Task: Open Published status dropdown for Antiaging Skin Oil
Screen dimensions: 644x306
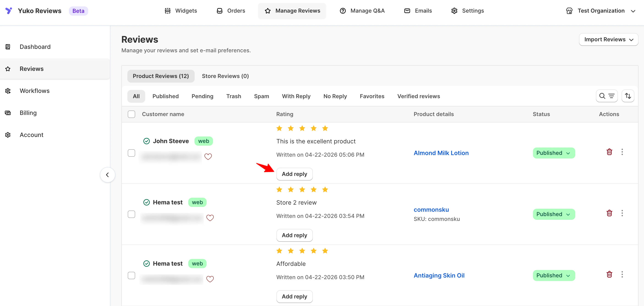Action: [554, 275]
